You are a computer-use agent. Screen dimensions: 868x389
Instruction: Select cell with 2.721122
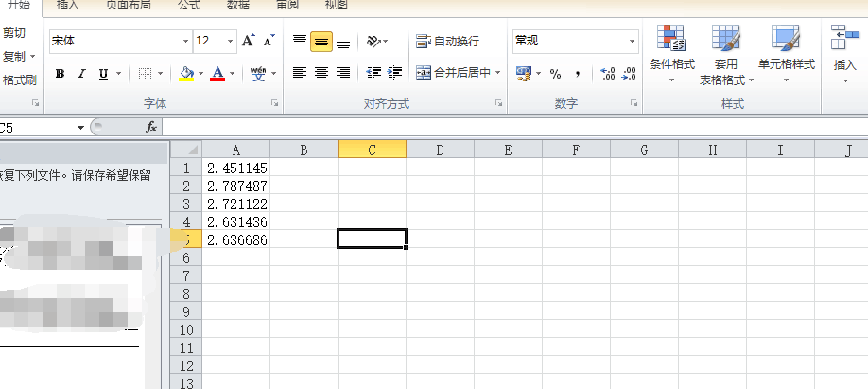(x=235, y=203)
